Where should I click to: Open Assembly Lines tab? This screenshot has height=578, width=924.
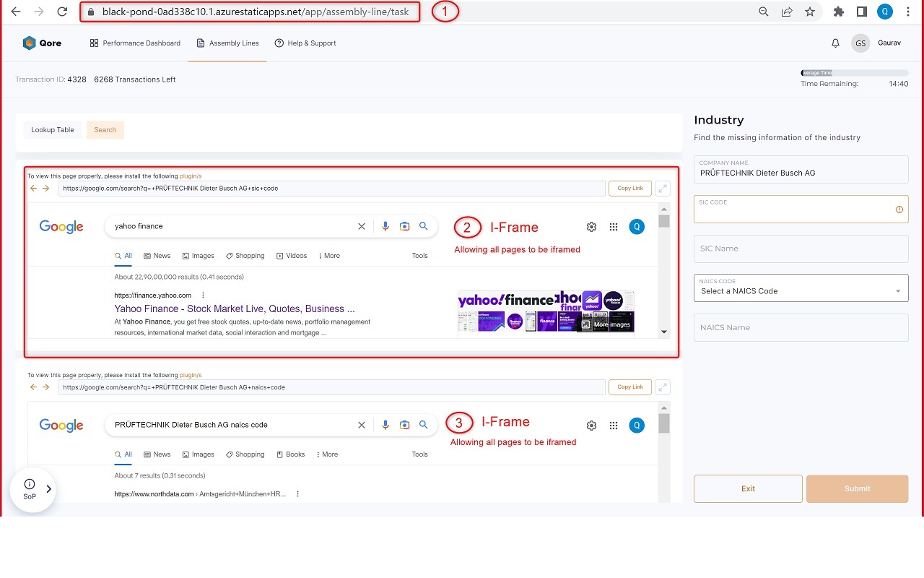(227, 43)
